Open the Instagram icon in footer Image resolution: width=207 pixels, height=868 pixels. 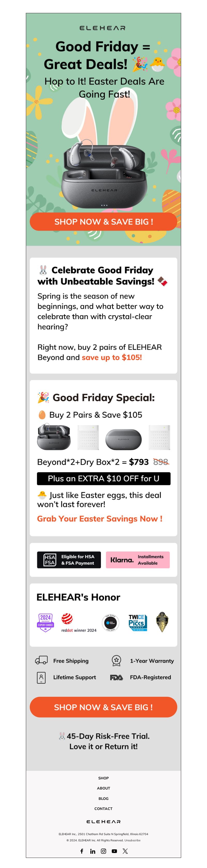[103, 851]
